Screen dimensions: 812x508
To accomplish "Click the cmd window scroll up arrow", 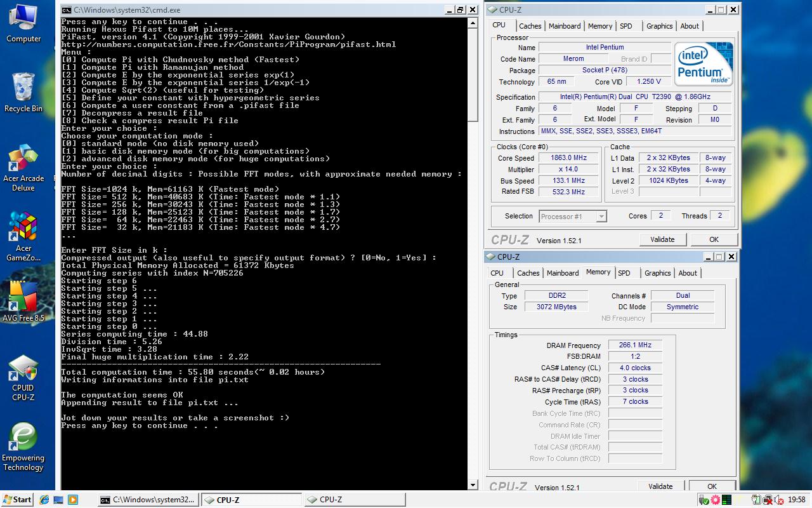I will 473,23.
